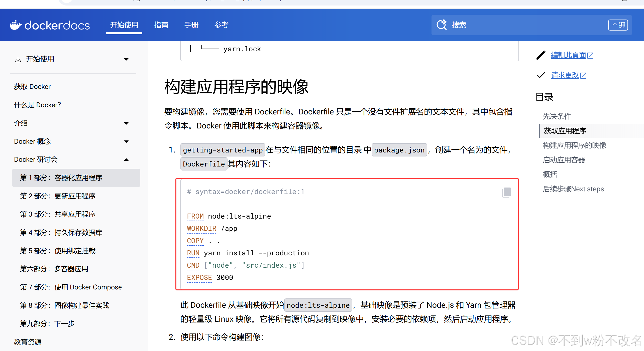Open 教育资源 sidebar item
The width and height of the screenshot is (644, 351).
click(x=28, y=342)
